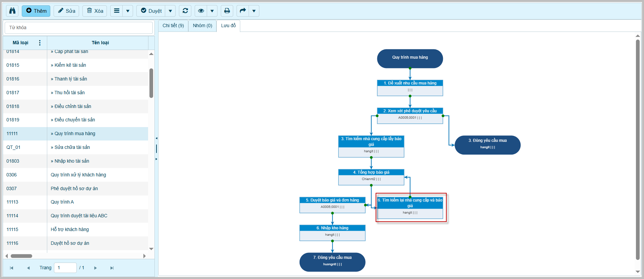Screen dimensions: 644x279
Task: Switch to the Chi tiết (9) tab
Action: [x=173, y=25]
